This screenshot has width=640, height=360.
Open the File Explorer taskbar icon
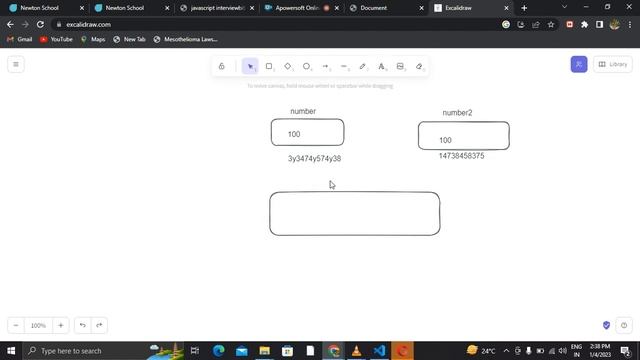264,351
